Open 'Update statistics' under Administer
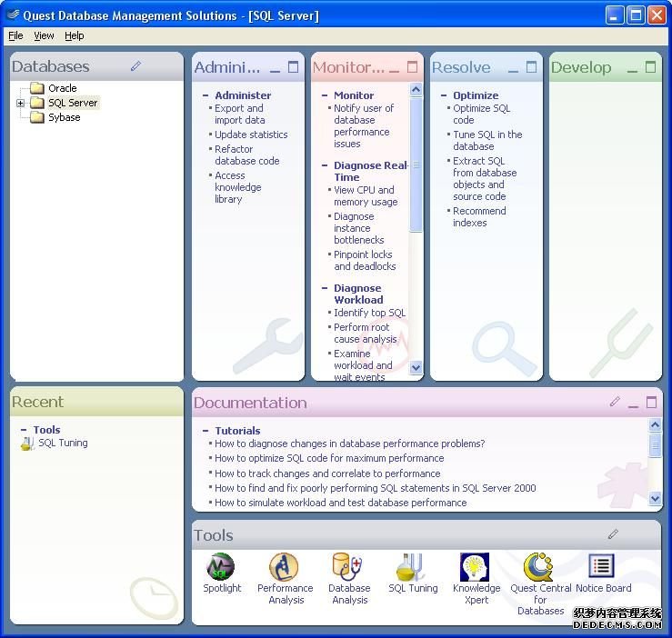 251,135
